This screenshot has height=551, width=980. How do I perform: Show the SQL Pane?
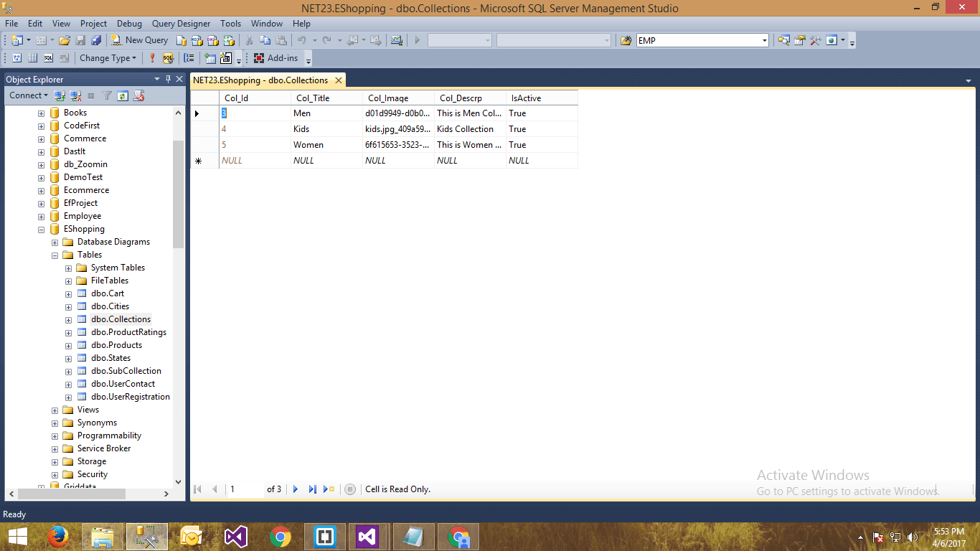point(48,58)
